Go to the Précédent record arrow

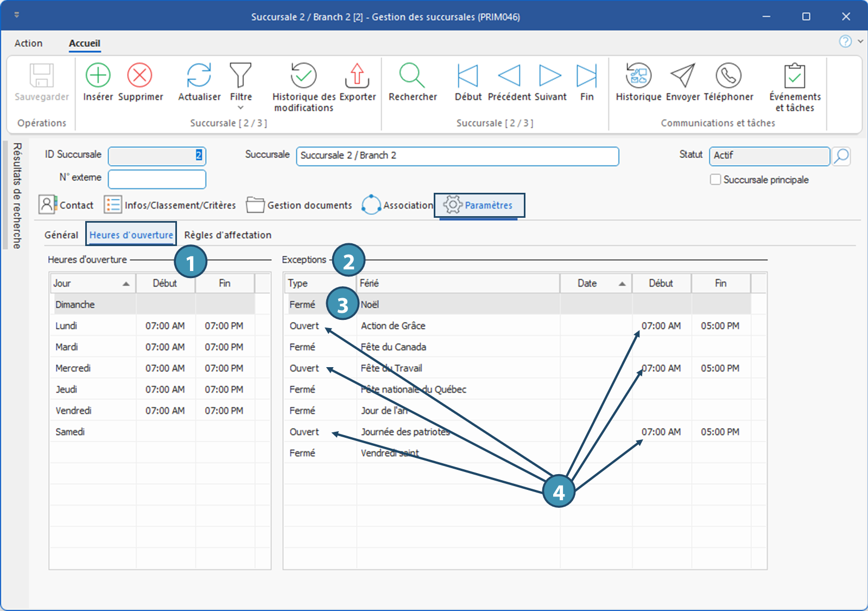(509, 75)
